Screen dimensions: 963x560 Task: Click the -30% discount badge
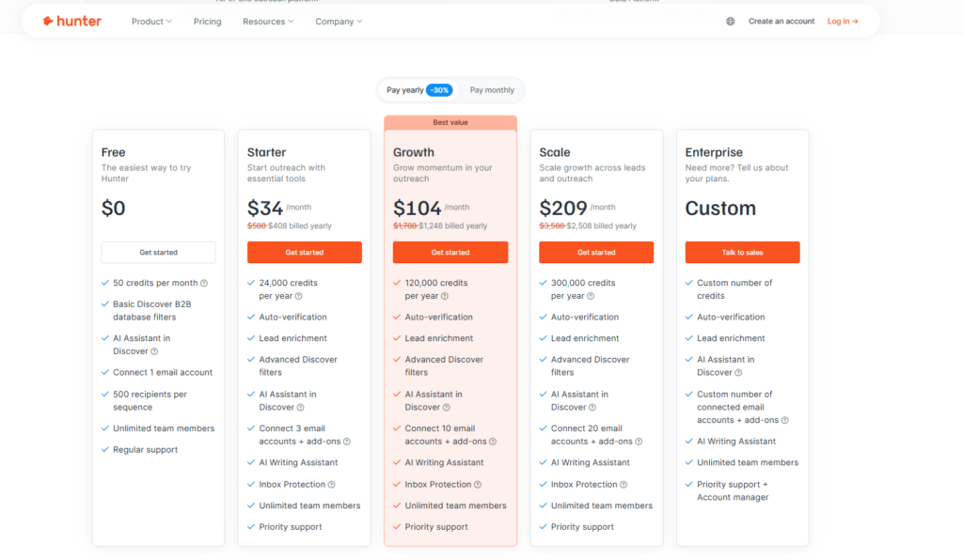click(440, 90)
